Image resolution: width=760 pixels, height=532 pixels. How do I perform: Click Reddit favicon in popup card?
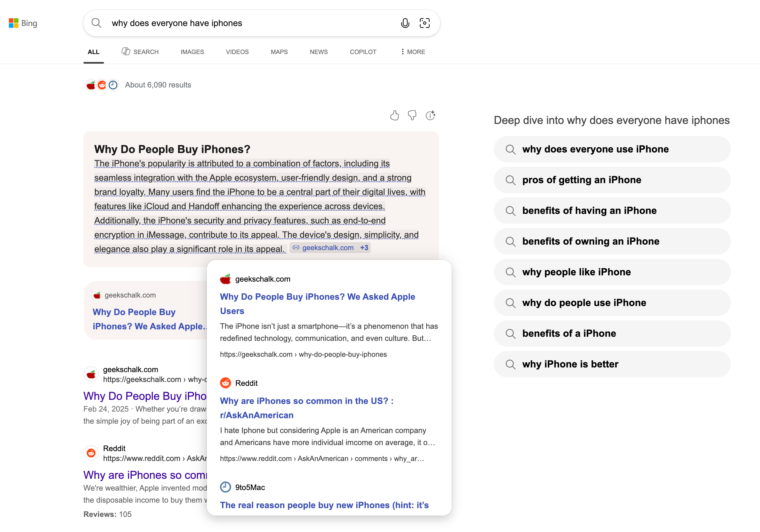click(x=226, y=383)
